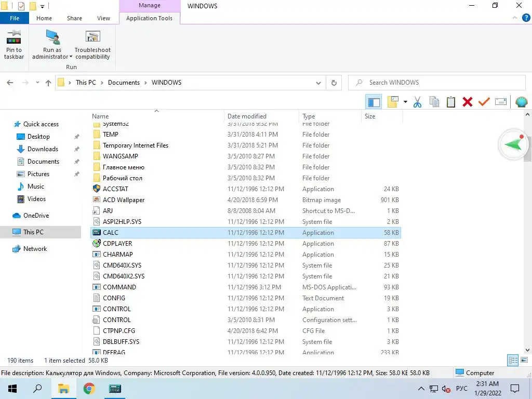This screenshot has height=399, width=532.
Task: Go up one folder level arrow
Action: 48,83
